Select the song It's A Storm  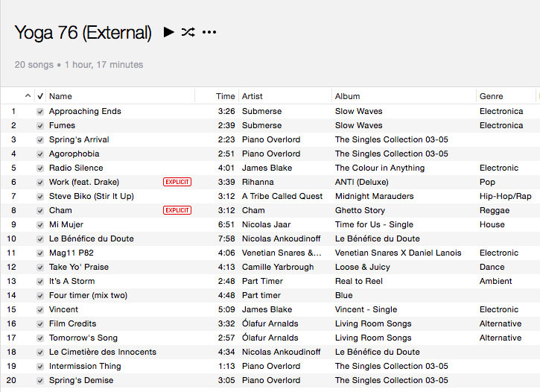[x=72, y=281]
